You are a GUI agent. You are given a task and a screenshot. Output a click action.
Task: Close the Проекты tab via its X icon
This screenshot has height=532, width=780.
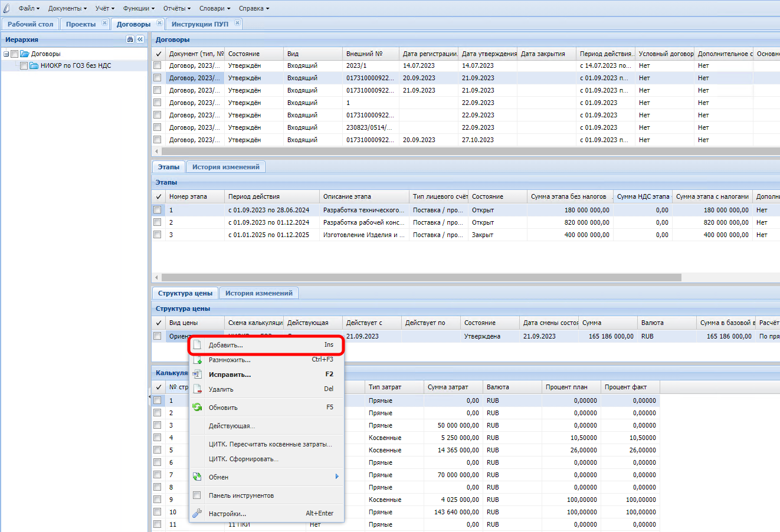tap(104, 24)
